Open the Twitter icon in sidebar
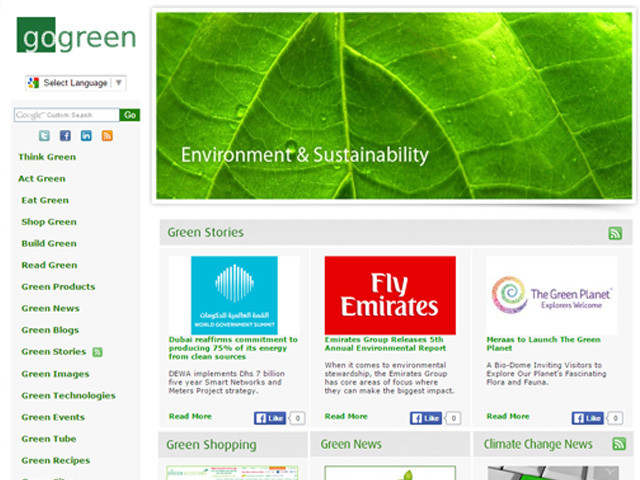The width and height of the screenshot is (640, 480). pos(44,136)
